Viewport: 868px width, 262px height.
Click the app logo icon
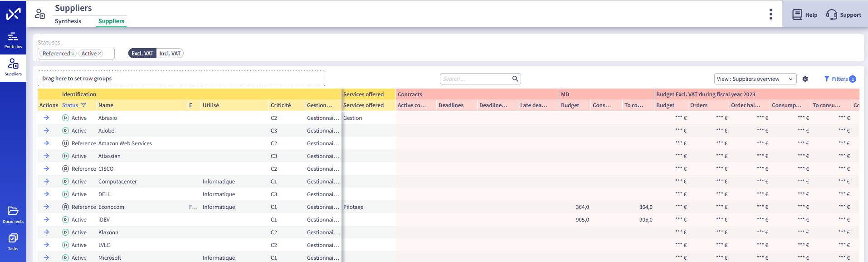pyautogui.click(x=13, y=14)
